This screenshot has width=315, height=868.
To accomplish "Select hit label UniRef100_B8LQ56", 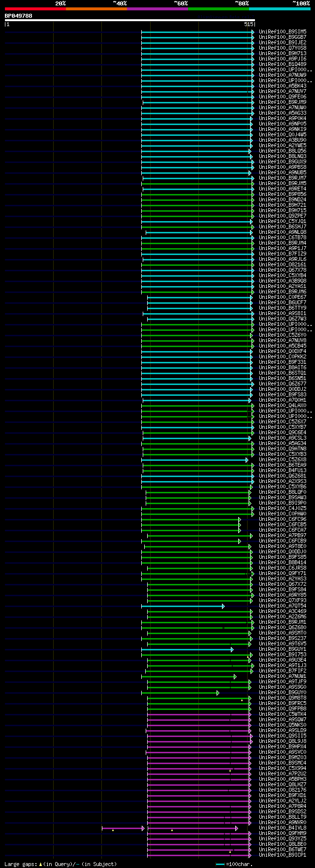I will [283, 151].
